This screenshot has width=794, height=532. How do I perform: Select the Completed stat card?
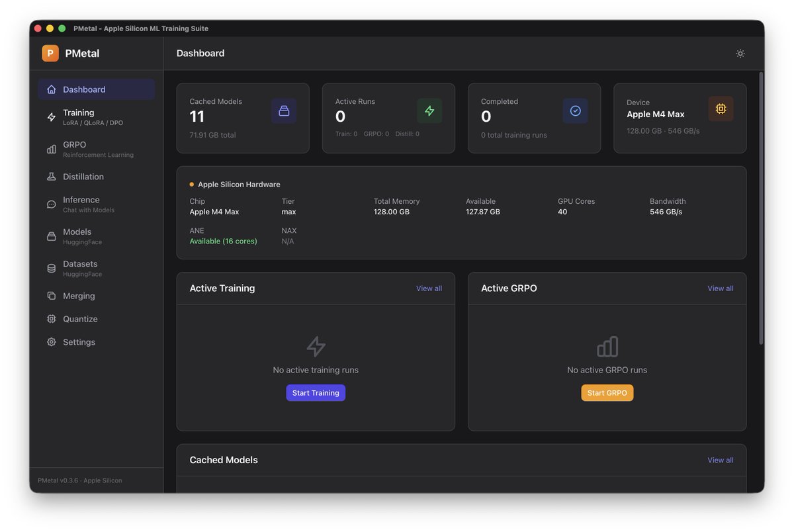click(x=535, y=118)
